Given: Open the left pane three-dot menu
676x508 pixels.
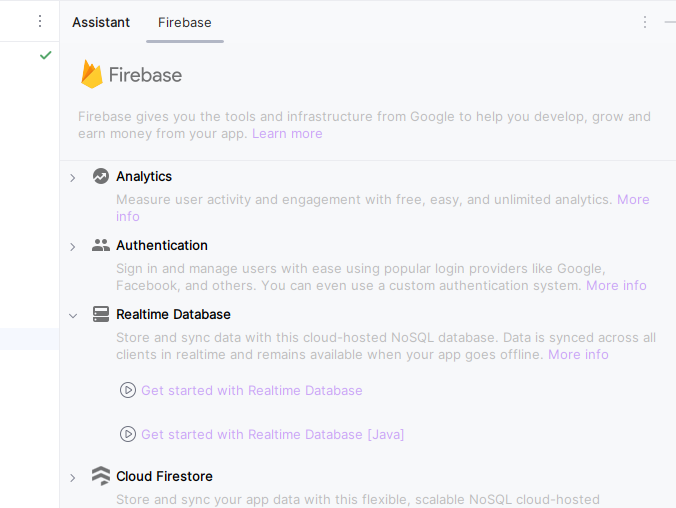Looking at the screenshot, I should (x=40, y=21).
